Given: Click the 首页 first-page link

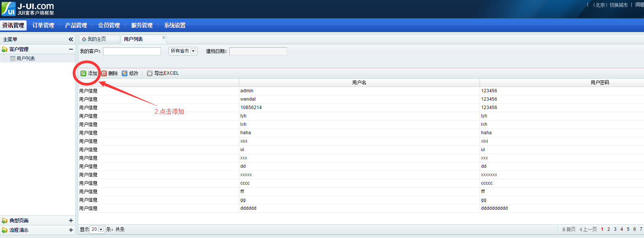Looking at the screenshot, I should pyautogui.click(x=569, y=229).
